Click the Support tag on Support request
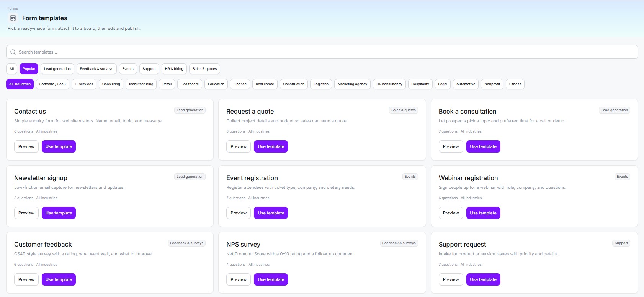The image size is (644, 297). coord(621,243)
